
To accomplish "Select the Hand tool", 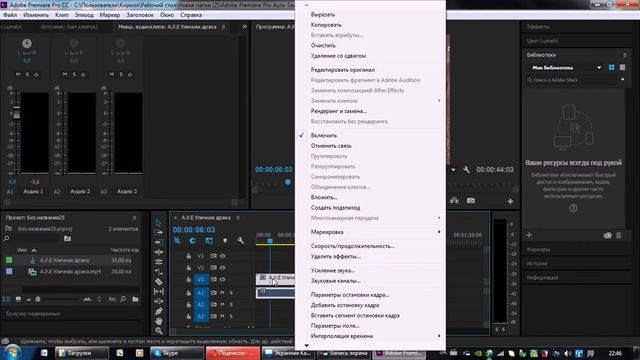I will [x=159, y=321].
